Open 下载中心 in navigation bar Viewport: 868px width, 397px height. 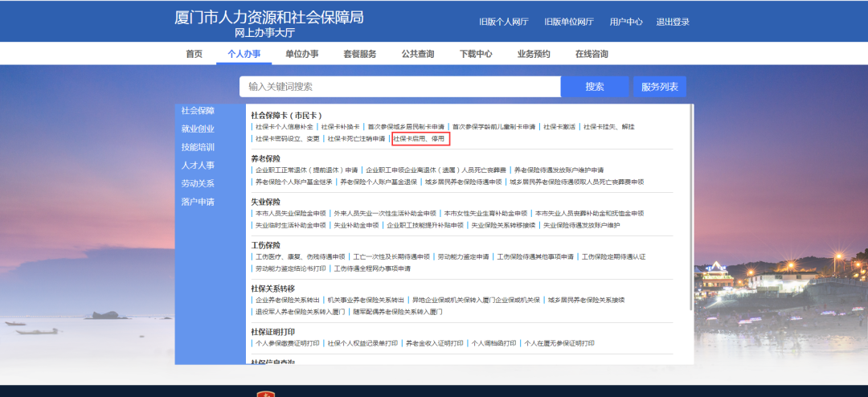(x=476, y=54)
